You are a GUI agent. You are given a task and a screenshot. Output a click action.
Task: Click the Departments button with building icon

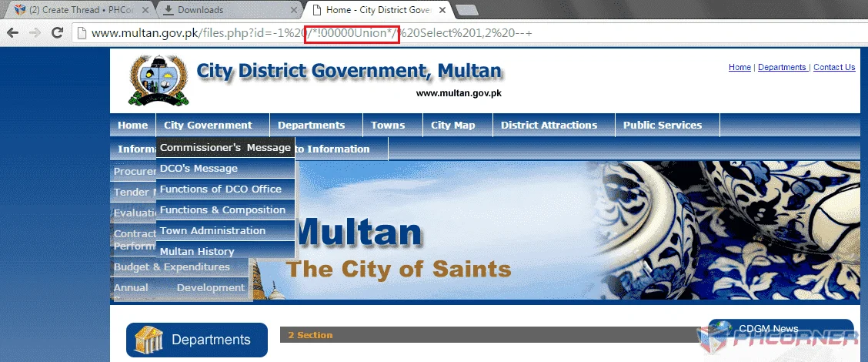(x=197, y=340)
